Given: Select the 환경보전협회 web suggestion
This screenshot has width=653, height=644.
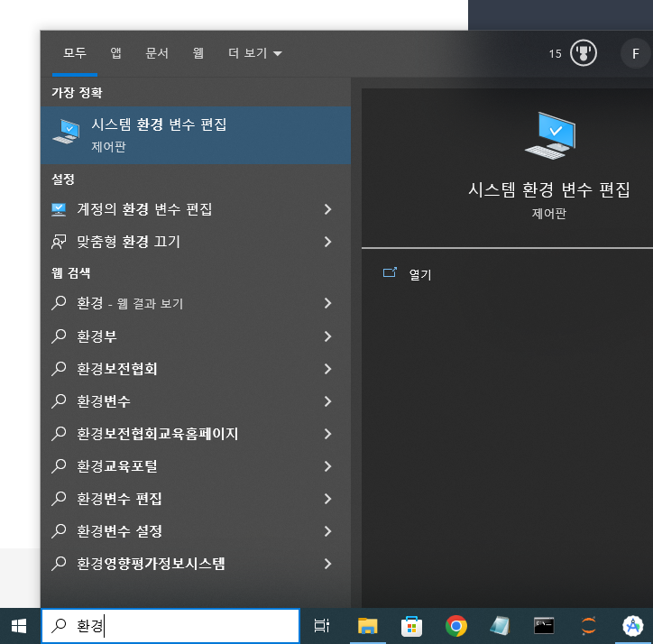Looking at the screenshot, I should (x=196, y=369).
